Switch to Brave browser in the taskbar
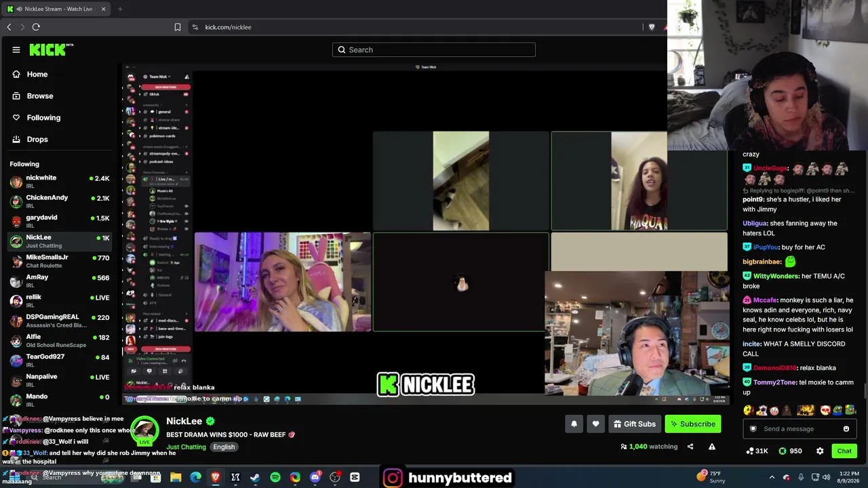Screen dimensions: 868x488 coord(216,478)
